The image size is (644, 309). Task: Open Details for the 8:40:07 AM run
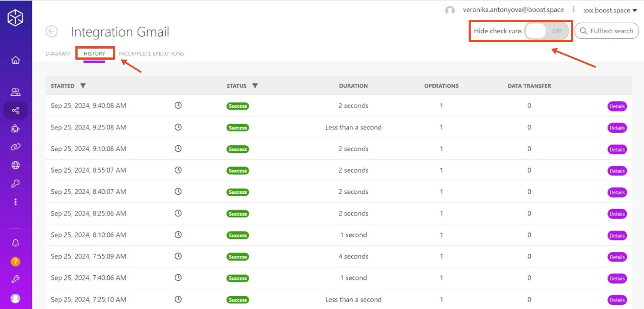[617, 192]
